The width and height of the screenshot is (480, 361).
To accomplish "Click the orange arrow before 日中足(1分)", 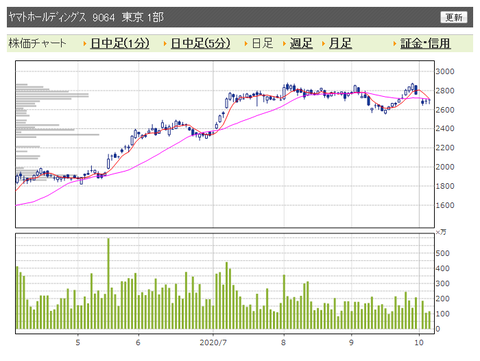I will pos(85,44).
